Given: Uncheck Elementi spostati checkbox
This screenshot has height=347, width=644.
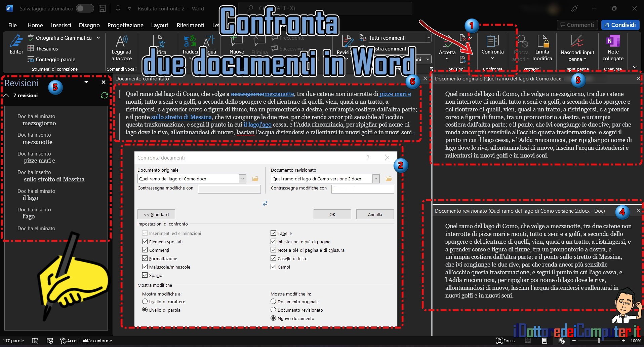Looking at the screenshot, I should click(x=145, y=241).
